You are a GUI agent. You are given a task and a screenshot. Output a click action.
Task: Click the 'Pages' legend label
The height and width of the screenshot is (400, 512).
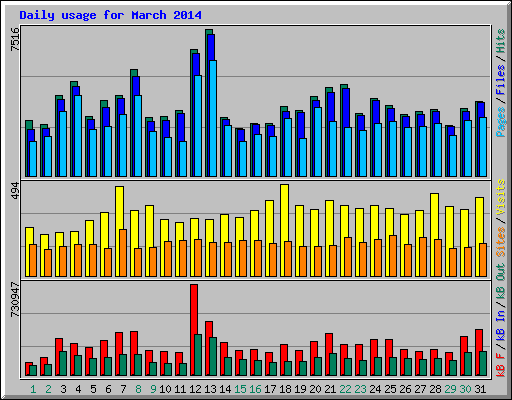click(x=501, y=122)
